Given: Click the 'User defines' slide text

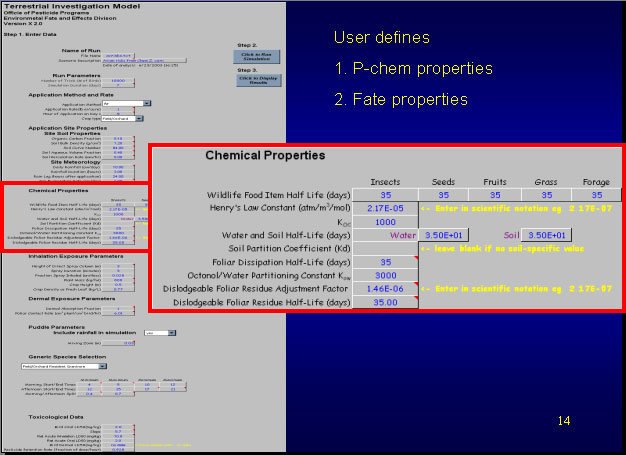Looking at the screenshot, I should (x=382, y=38).
